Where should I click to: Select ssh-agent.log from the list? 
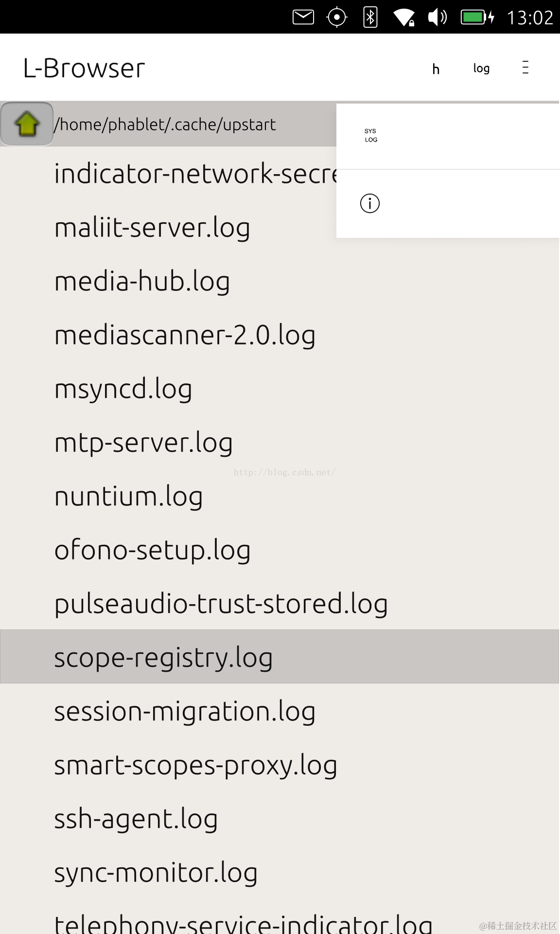point(136,819)
